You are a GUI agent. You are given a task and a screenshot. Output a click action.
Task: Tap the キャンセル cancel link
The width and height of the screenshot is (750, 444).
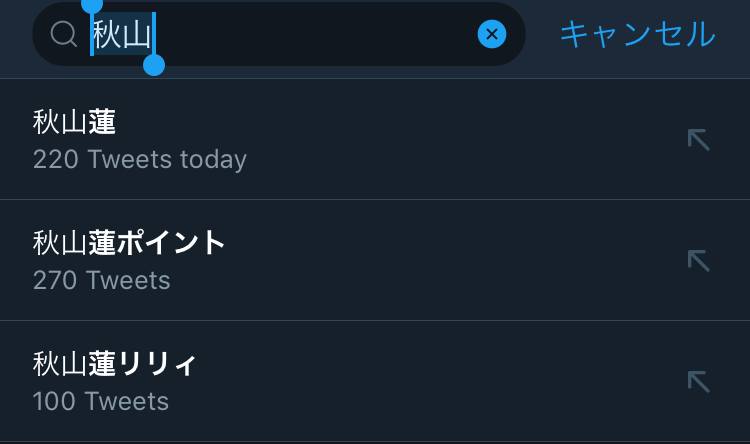[x=637, y=35]
